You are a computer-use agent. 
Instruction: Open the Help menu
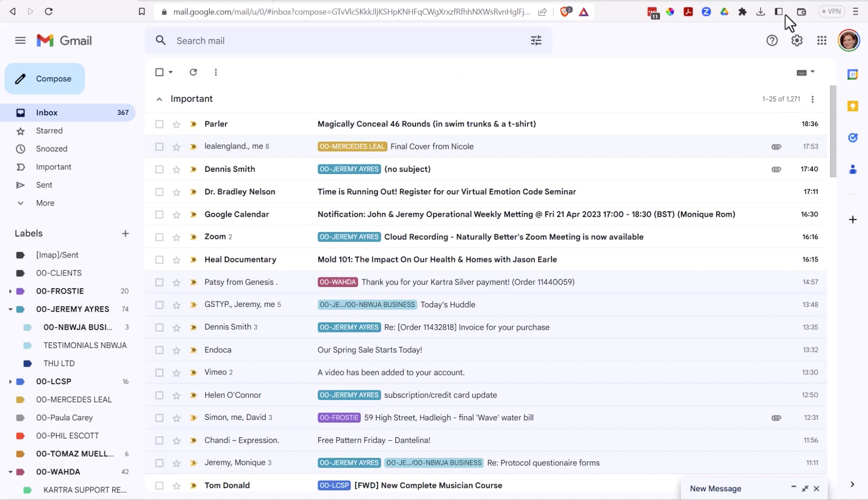pos(772,40)
